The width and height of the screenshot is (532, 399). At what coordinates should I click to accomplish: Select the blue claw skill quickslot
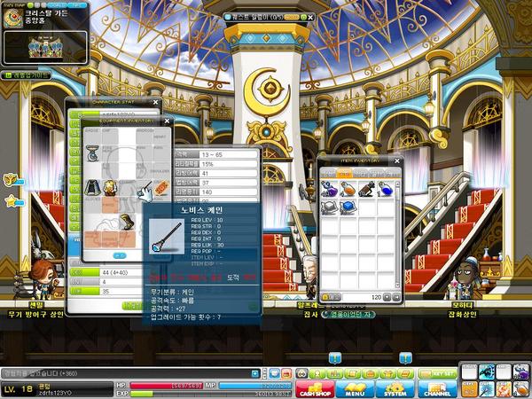[x=487, y=372]
